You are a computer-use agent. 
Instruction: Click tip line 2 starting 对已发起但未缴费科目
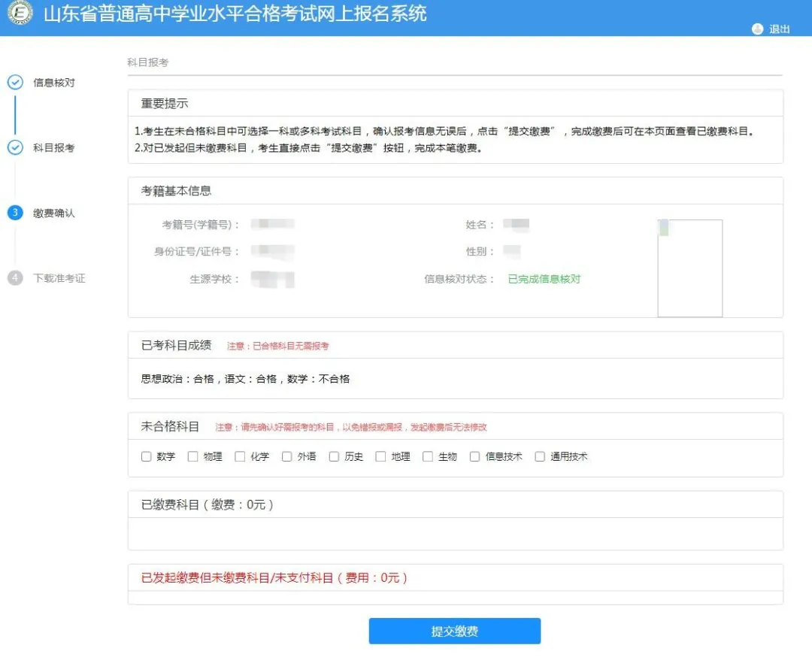pos(309,148)
